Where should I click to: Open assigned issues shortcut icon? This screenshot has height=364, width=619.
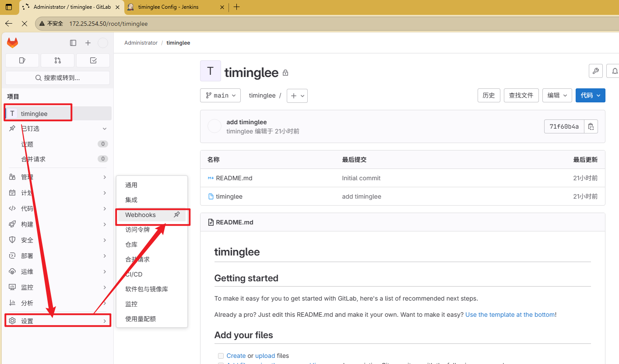(22, 60)
